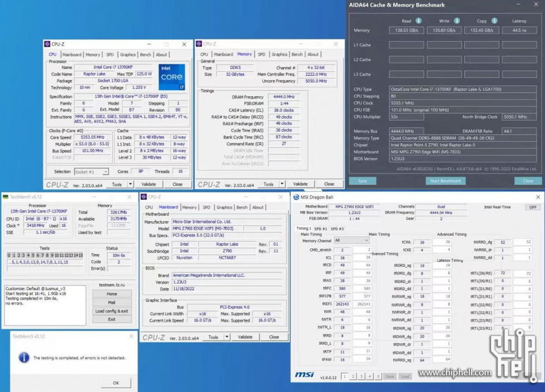Image resolution: width=545 pixels, height=392 pixels.
Task: Select SPD #3 tab in MSI Dragon Ball
Action: pyautogui.click(x=337, y=229)
